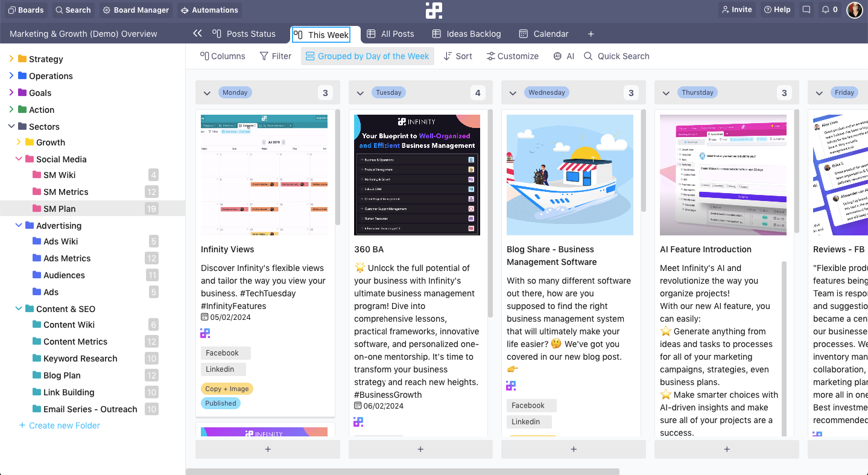The image size is (868, 475).
Task: Open the Filter icon
Action: [x=264, y=56]
